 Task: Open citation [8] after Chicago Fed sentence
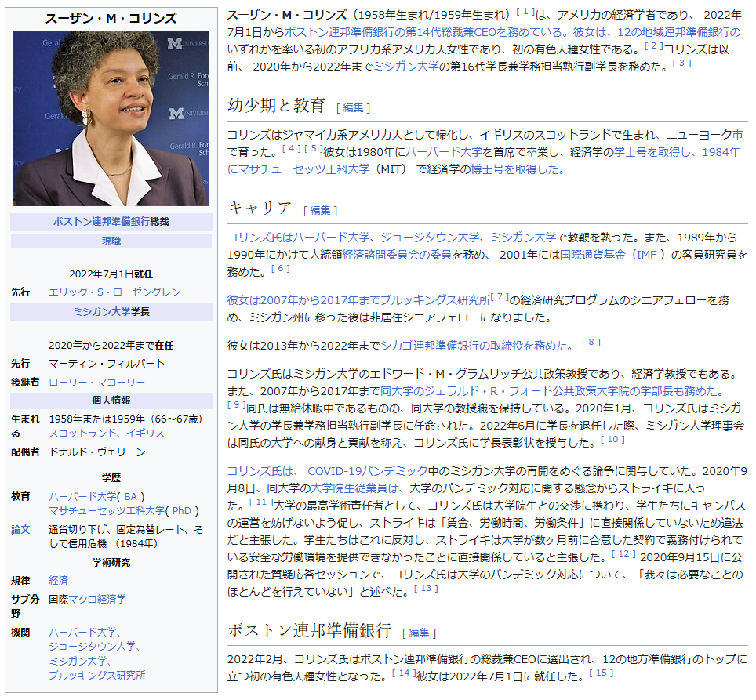(x=591, y=343)
